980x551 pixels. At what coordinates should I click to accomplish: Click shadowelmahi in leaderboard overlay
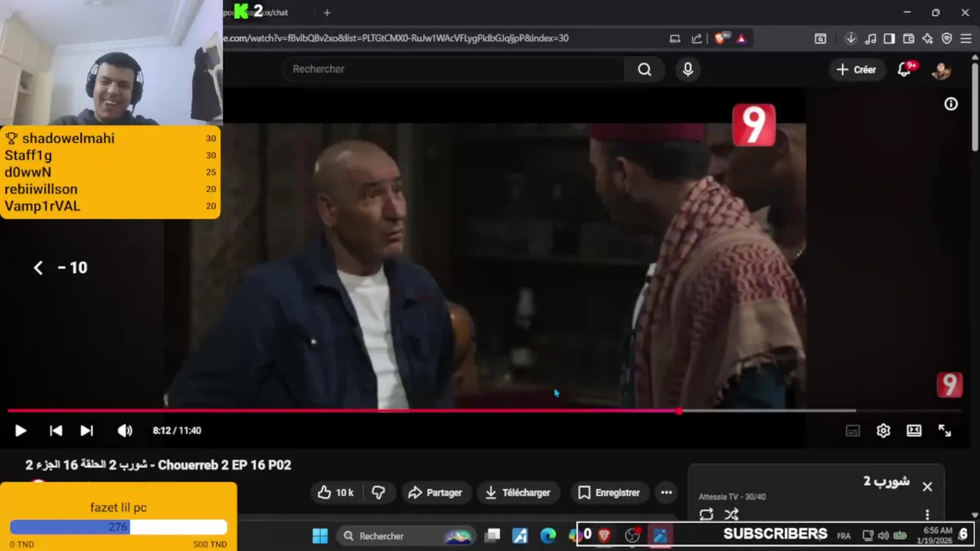click(x=68, y=139)
